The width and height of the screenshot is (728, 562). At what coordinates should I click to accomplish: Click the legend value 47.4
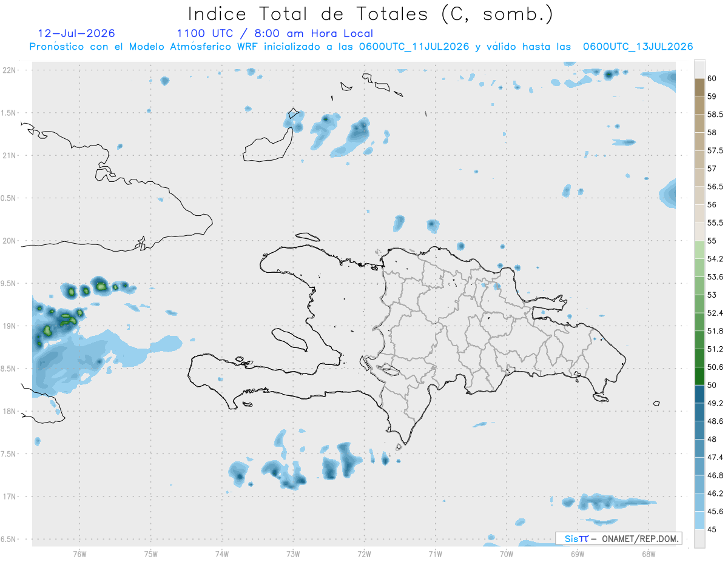tap(715, 457)
